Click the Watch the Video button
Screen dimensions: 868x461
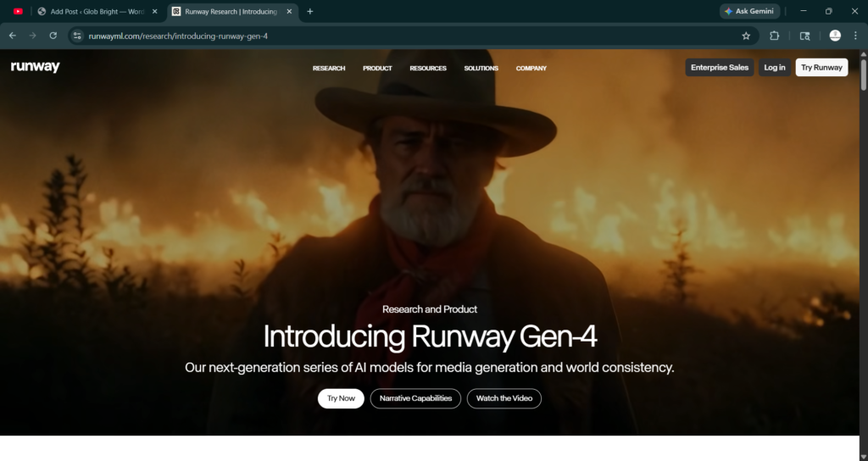point(504,398)
